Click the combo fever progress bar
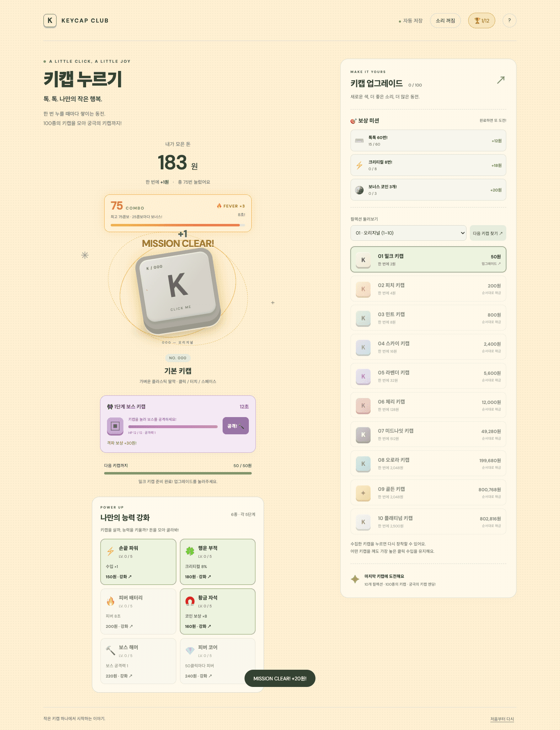The image size is (560, 730). point(178,225)
